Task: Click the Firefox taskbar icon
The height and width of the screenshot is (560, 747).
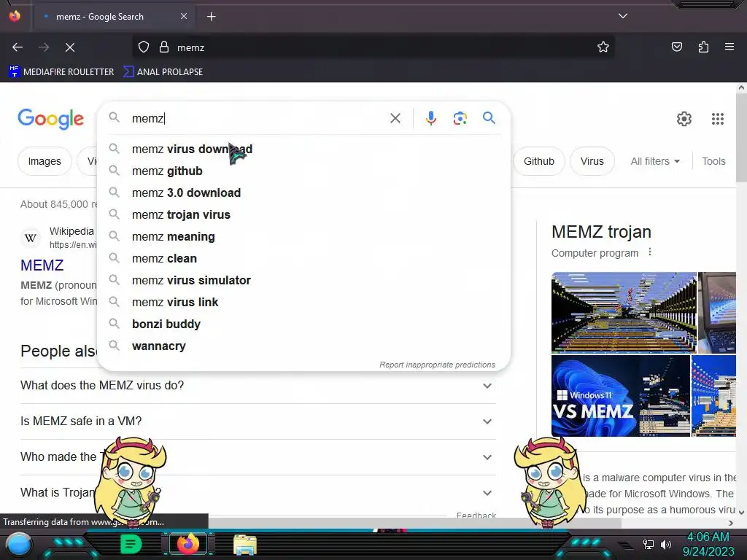Action: coord(188,544)
